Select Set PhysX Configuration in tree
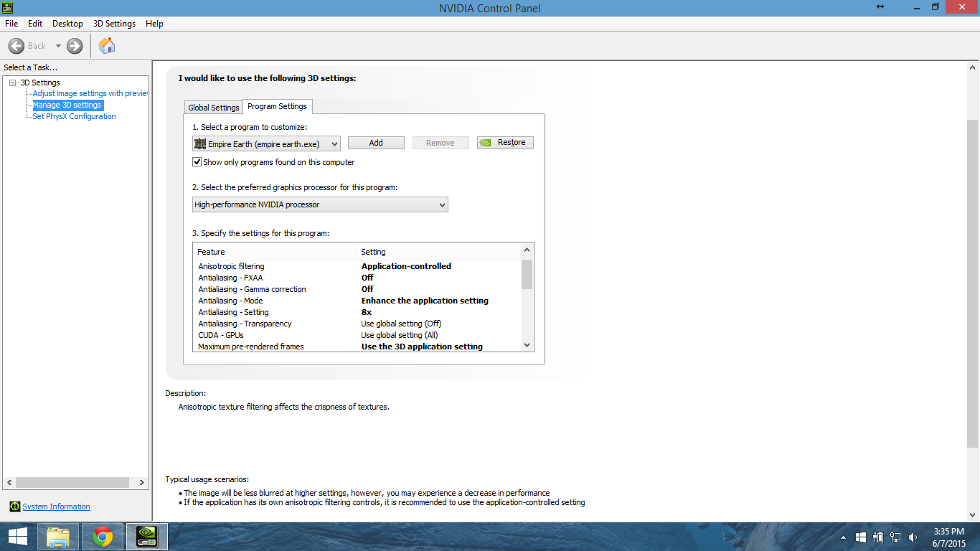 74,116
